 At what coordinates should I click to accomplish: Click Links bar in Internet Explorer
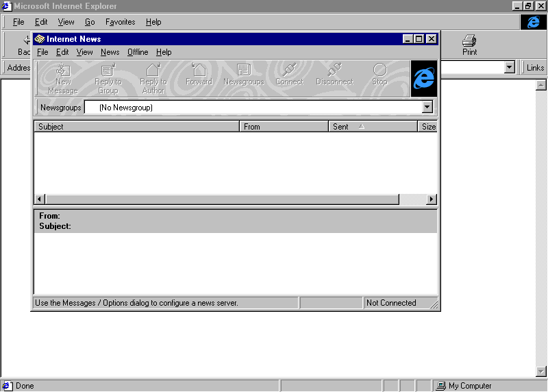tap(535, 67)
